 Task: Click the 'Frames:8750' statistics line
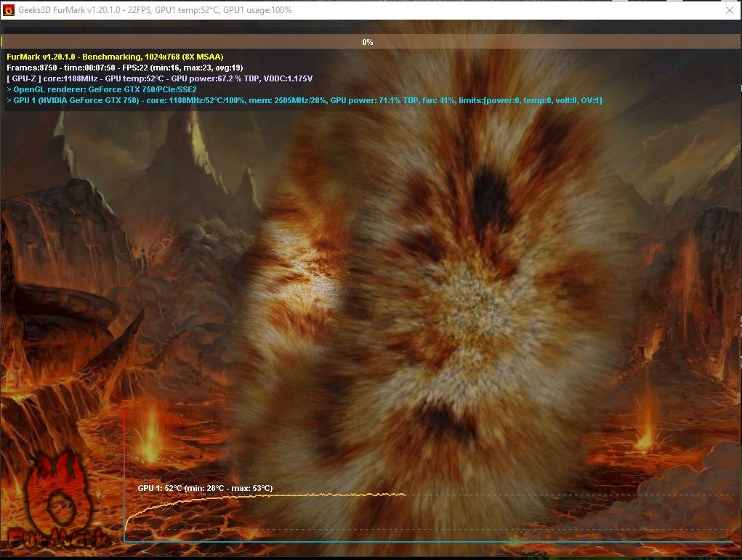tap(124, 68)
